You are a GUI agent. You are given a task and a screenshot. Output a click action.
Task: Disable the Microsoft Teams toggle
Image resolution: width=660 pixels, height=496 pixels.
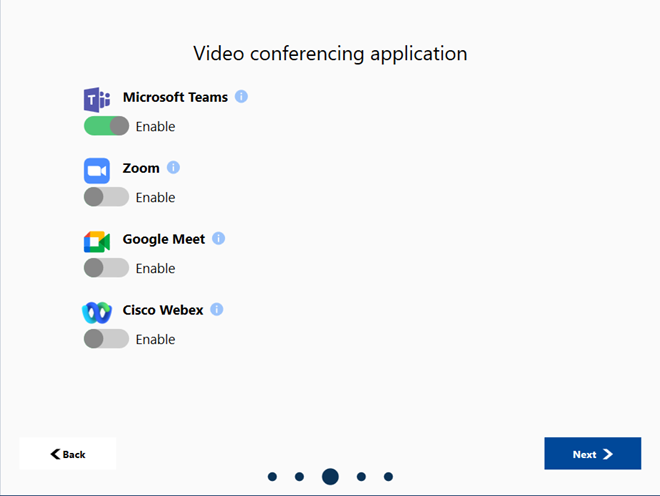tap(106, 126)
